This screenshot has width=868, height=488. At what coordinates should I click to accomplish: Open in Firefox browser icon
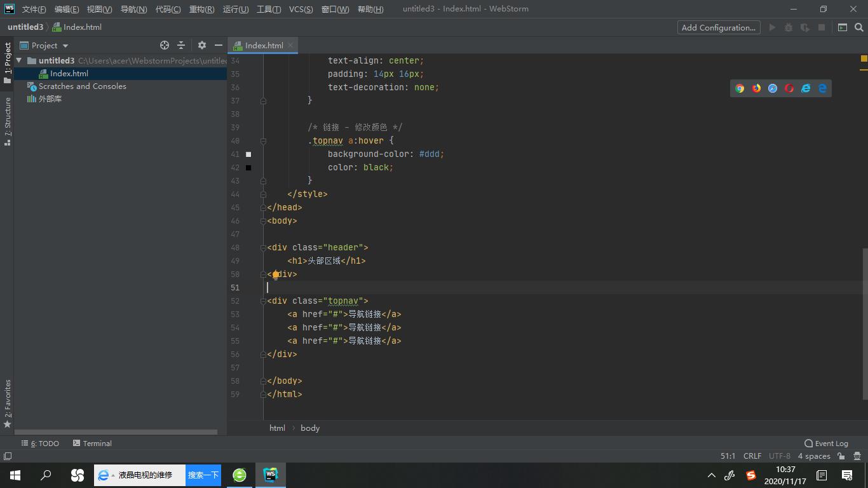[x=756, y=88]
